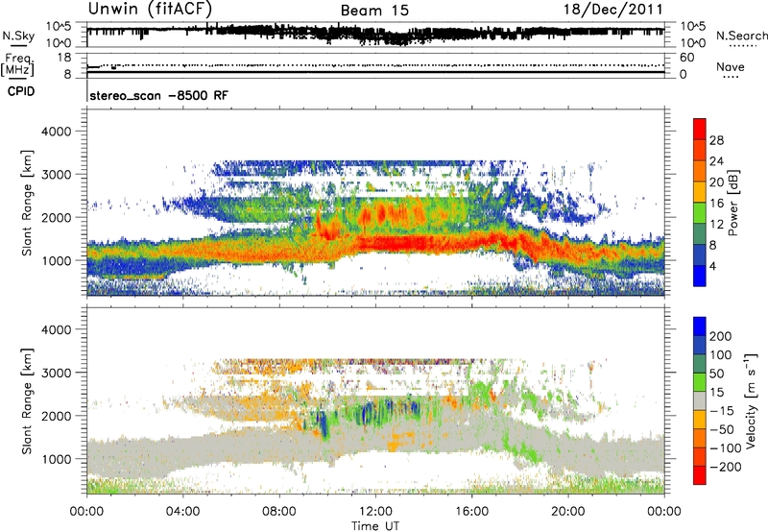The height and width of the screenshot is (532, 768).
Task: Click the 'stereo_scan -8500 RF' text
Action: point(158,95)
